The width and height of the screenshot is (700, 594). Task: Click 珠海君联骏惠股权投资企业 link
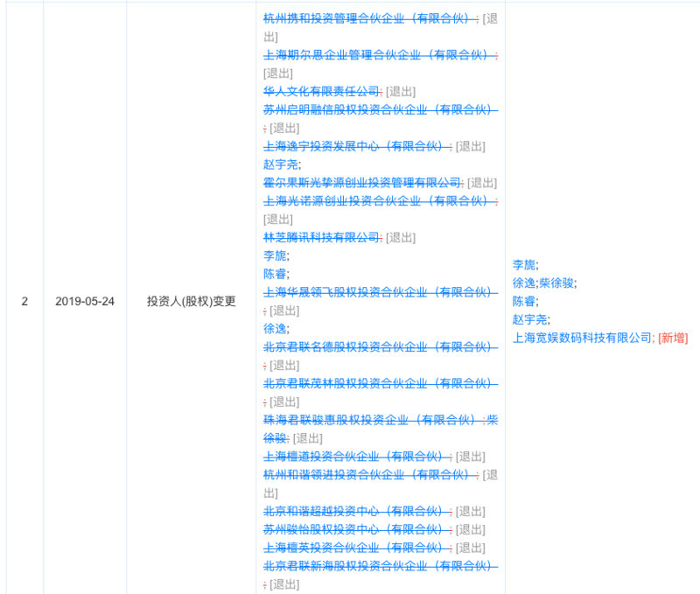[374, 420]
